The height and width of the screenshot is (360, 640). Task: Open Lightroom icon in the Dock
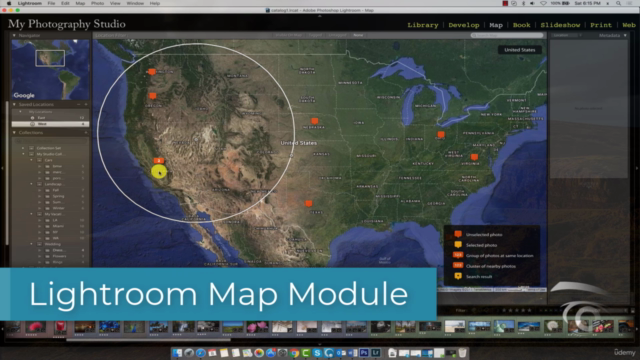point(376,353)
